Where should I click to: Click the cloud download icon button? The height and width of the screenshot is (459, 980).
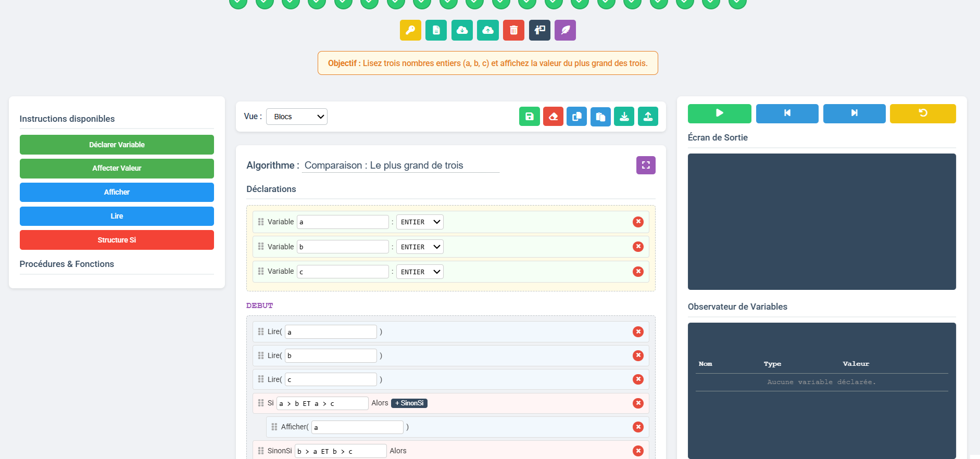pyautogui.click(x=462, y=30)
